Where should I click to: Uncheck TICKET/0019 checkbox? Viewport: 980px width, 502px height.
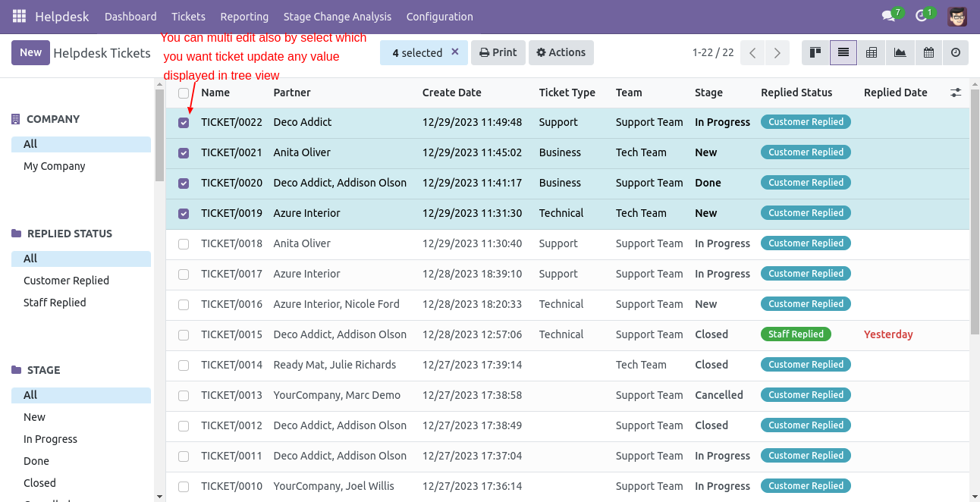184,213
